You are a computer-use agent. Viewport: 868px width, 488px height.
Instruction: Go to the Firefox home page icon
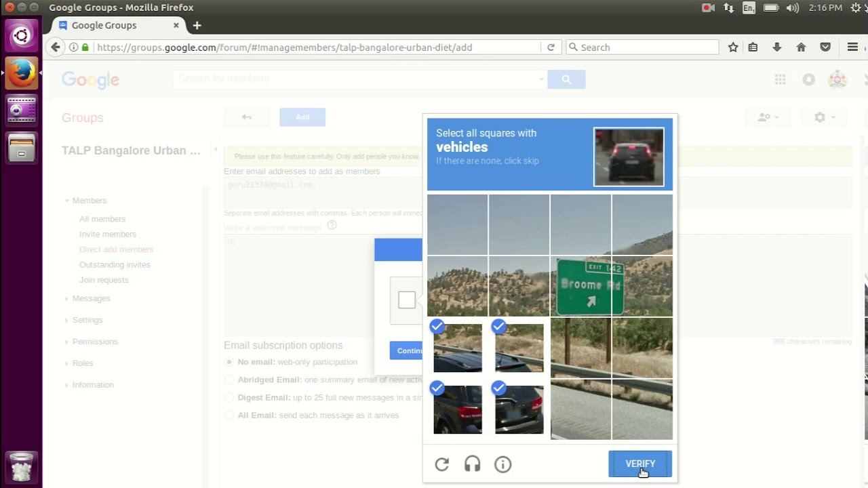tap(801, 47)
